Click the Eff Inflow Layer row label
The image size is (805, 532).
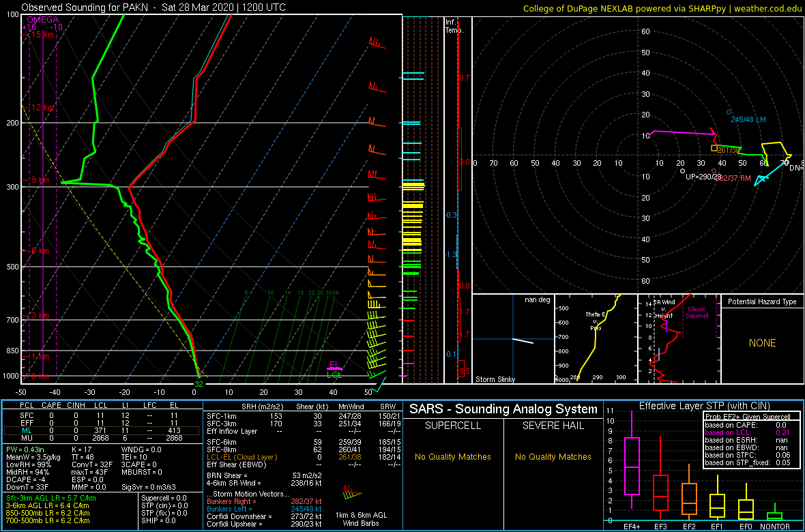231,431
